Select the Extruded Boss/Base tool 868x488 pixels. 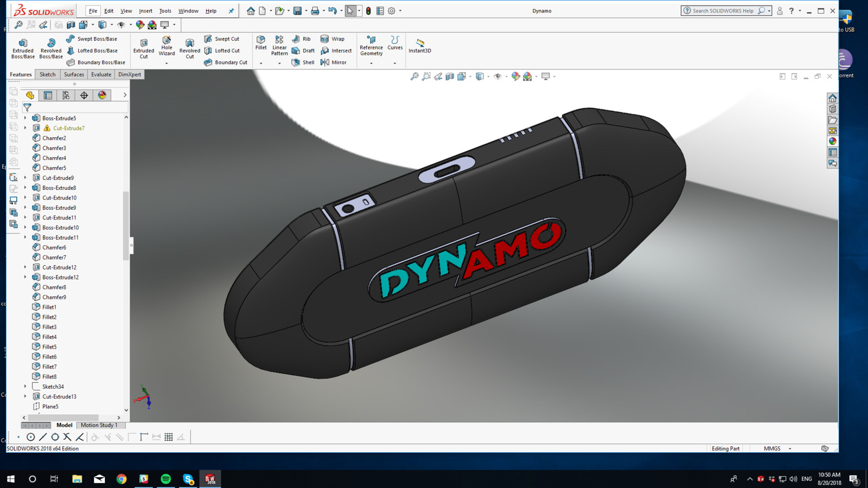tap(23, 48)
